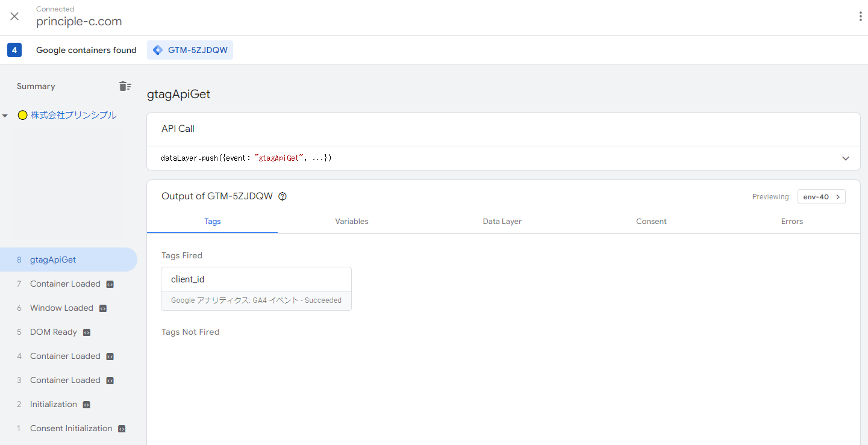Open the env-40 previewing selector
The height and width of the screenshot is (445, 868).
point(821,197)
